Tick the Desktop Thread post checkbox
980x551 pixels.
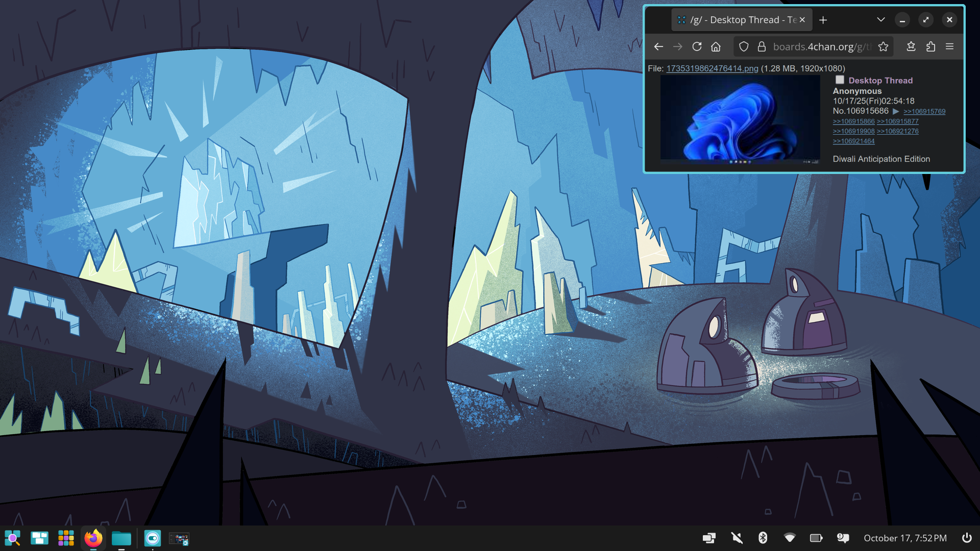pos(840,80)
